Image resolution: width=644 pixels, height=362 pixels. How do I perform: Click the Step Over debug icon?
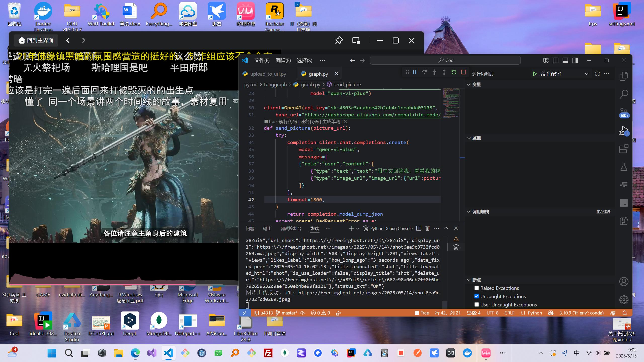point(424,72)
